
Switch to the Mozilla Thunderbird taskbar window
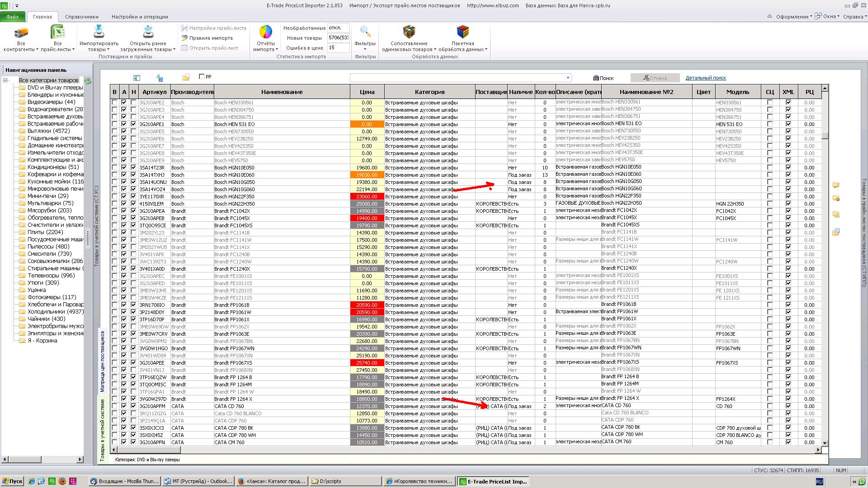tap(124, 481)
